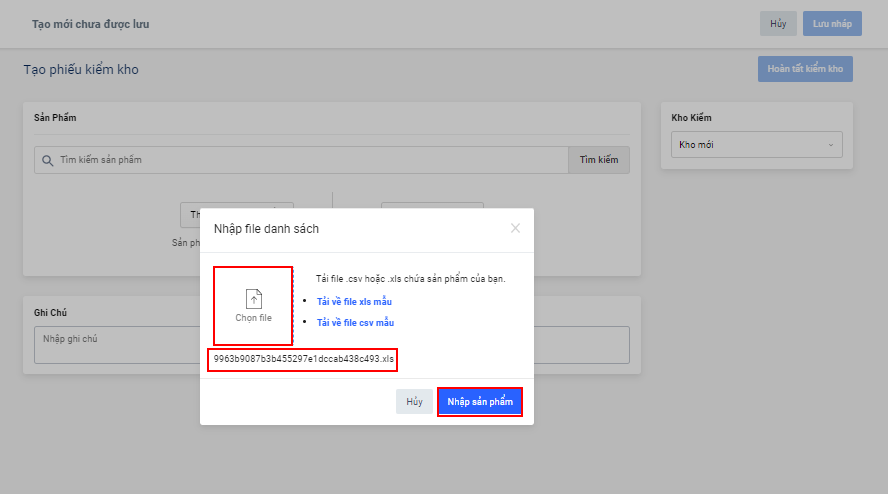Click the Sản Phẩm section title
The width and height of the screenshot is (888, 494).
click(55, 118)
